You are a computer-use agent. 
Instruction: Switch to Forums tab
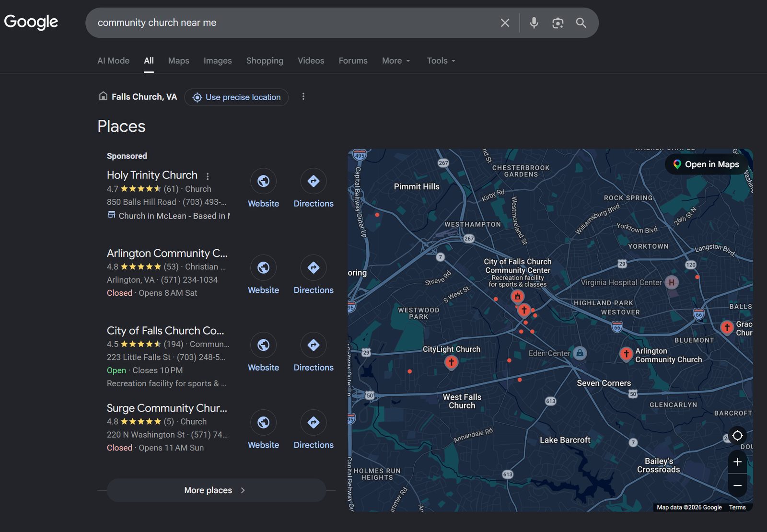[x=353, y=61]
